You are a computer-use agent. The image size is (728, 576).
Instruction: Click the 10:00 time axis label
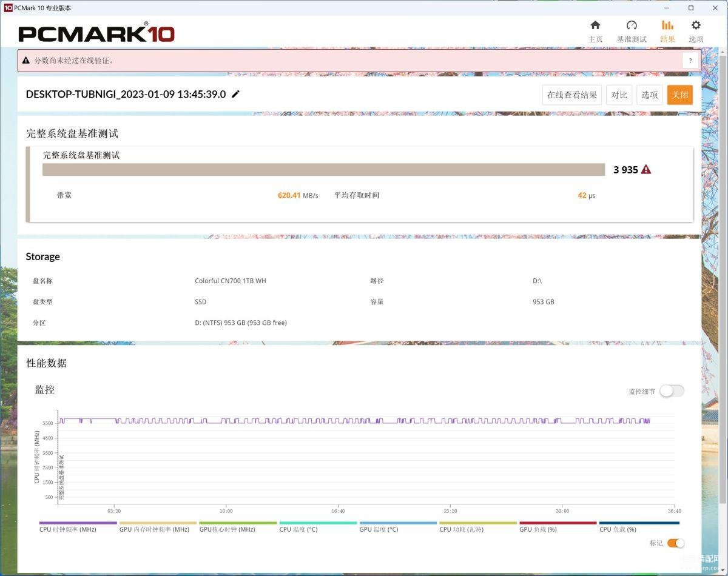coord(226,511)
